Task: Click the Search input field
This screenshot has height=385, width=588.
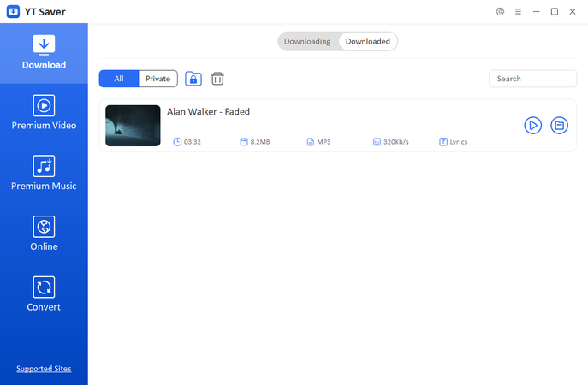Action: point(532,79)
